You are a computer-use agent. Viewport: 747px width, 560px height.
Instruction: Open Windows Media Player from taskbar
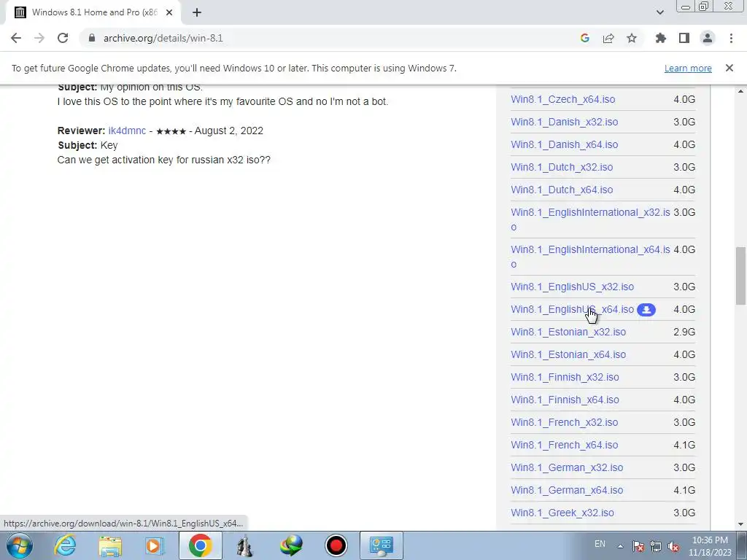pyautogui.click(x=155, y=545)
